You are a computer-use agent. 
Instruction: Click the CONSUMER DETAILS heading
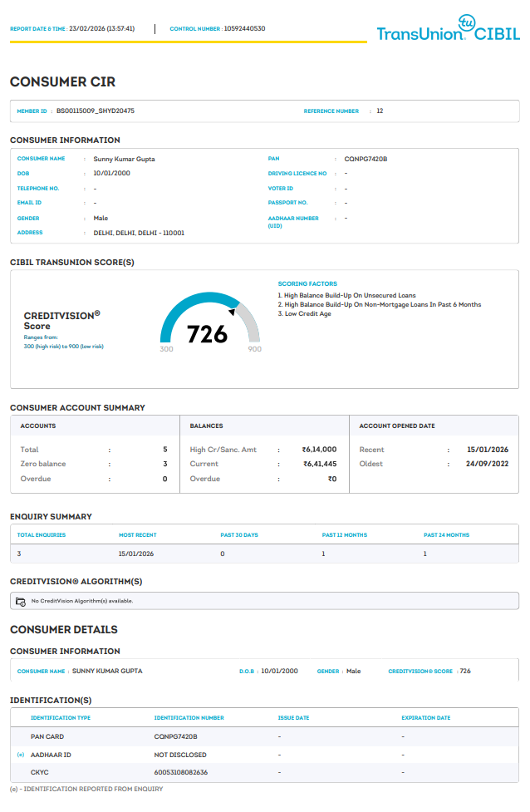pyautogui.click(x=64, y=630)
